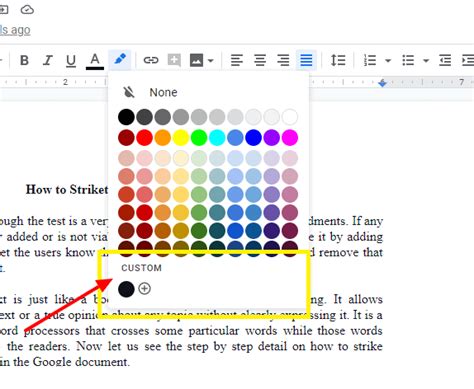Toggle bold formatting
Screen dimensions: 474x389
pyautogui.click(x=24, y=60)
